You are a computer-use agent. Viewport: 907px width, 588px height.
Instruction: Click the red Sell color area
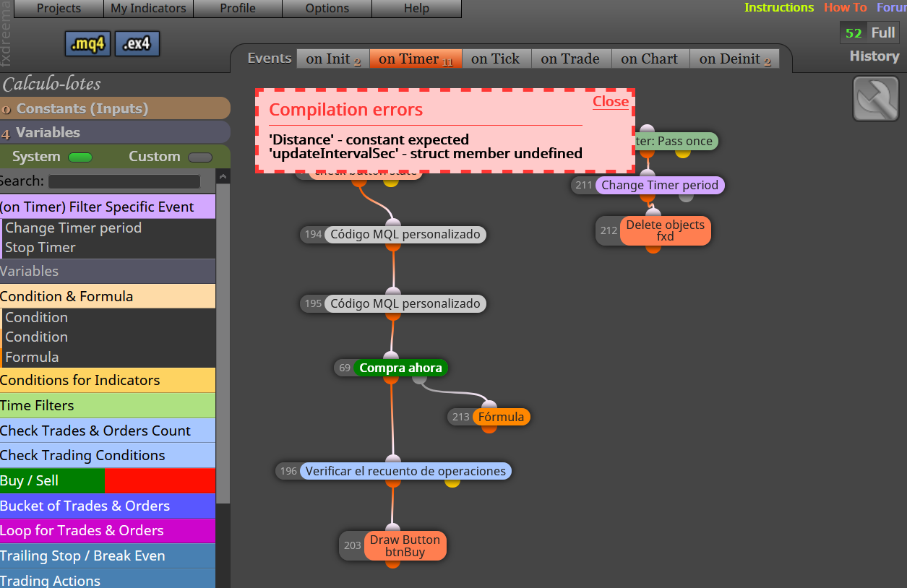[160, 480]
